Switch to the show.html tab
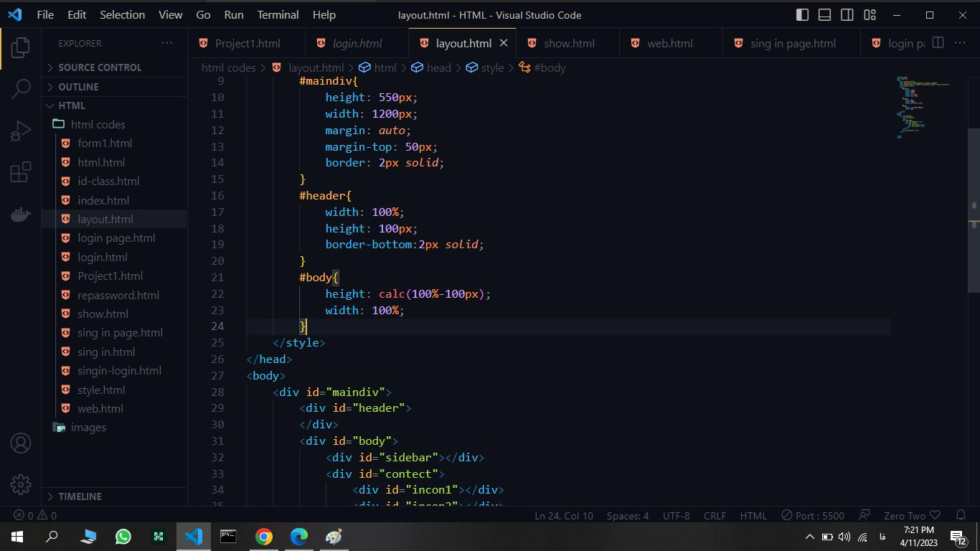The image size is (980, 551). click(x=568, y=43)
